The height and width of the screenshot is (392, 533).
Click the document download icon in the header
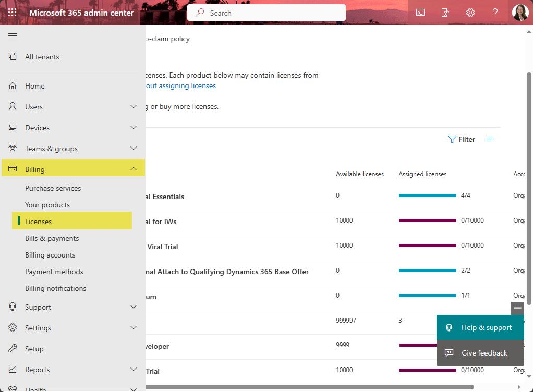tap(445, 13)
